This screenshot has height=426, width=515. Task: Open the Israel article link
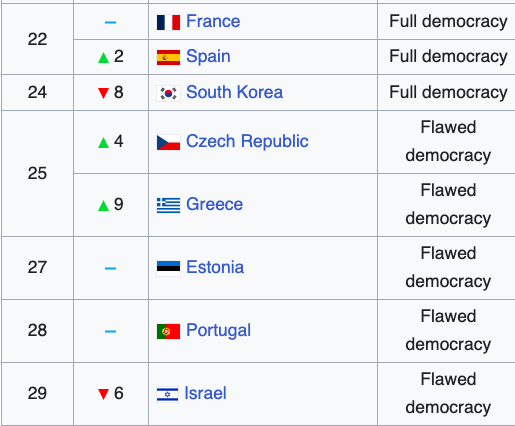(205, 393)
